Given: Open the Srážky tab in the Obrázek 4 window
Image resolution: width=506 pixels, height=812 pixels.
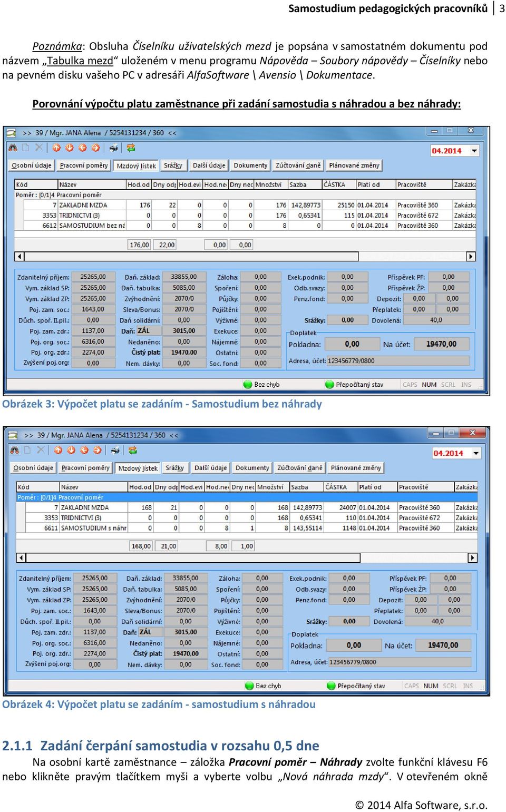Looking at the screenshot, I should pos(174,468).
